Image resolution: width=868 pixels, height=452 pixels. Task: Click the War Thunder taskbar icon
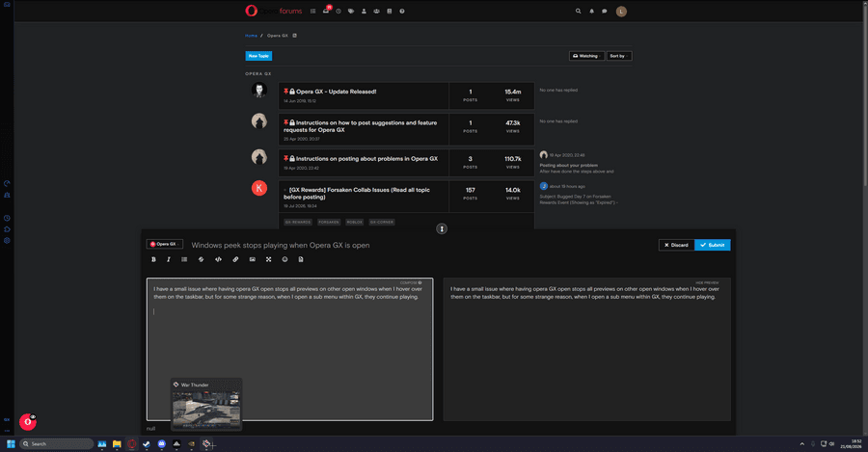206,443
